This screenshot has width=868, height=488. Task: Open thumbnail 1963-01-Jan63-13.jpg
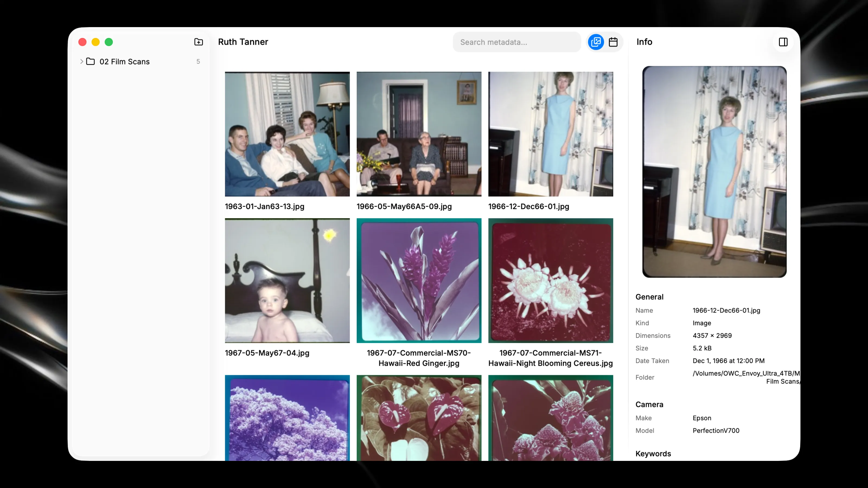287,134
